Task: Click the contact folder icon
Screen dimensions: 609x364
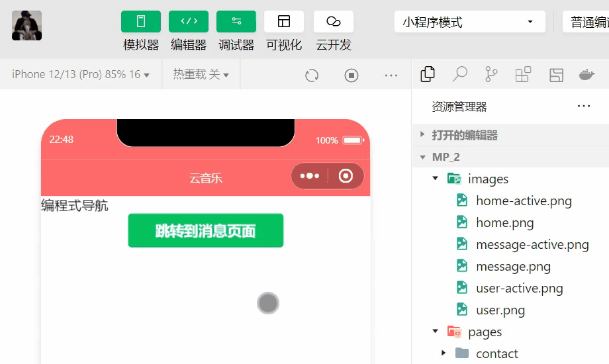Action: pyautogui.click(x=462, y=353)
